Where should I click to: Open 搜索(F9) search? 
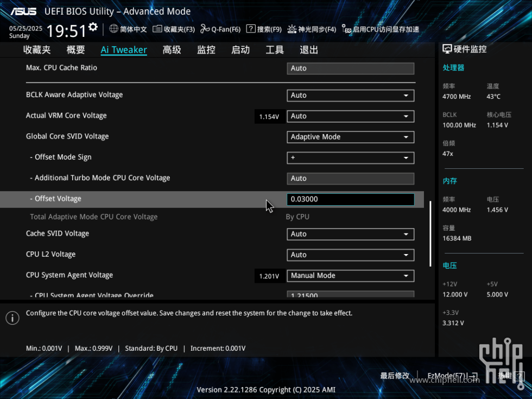[264, 29]
